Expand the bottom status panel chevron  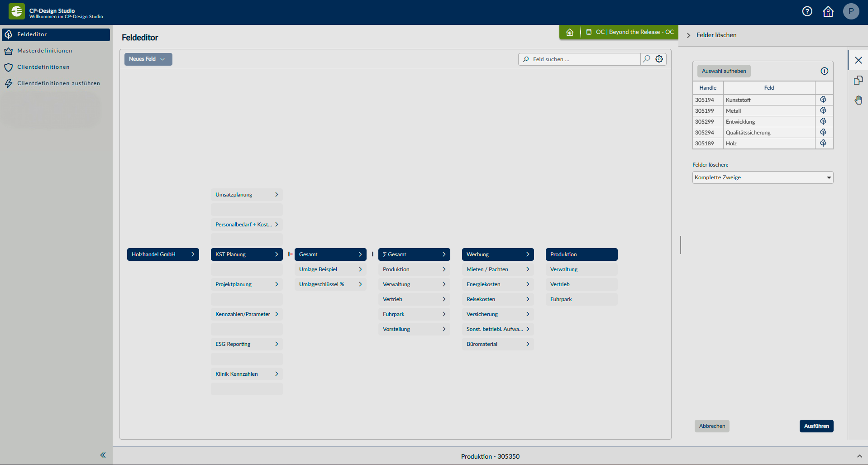(x=859, y=456)
